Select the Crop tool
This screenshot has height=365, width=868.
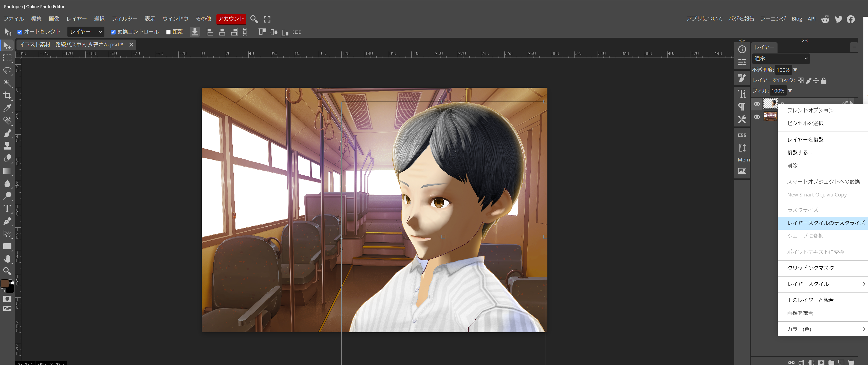click(x=7, y=96)
